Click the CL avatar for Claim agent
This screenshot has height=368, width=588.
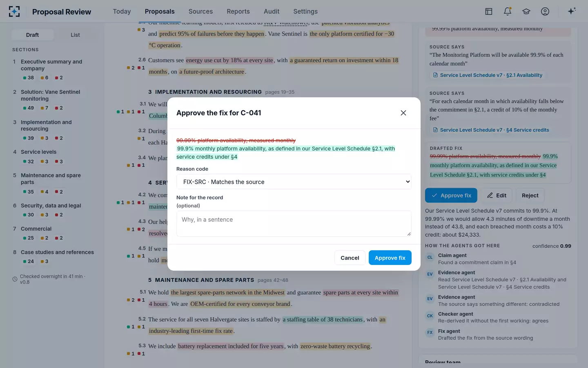430,257
